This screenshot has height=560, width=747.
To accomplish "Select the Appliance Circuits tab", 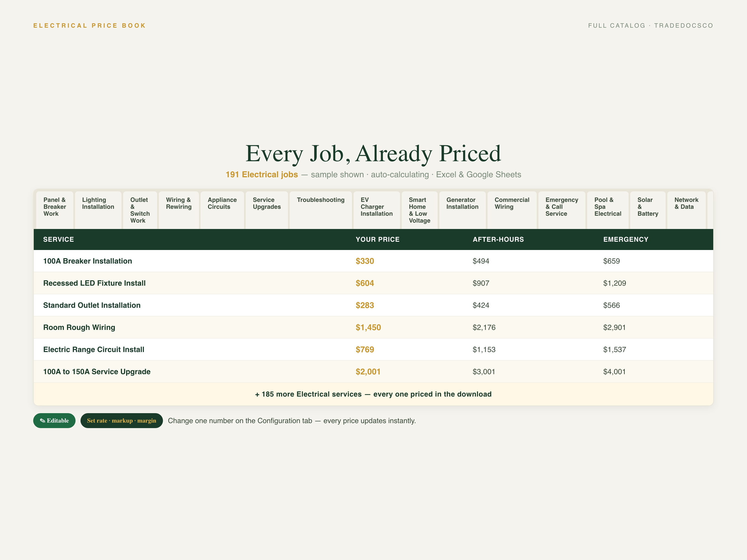I will click(x=222, y=210).
